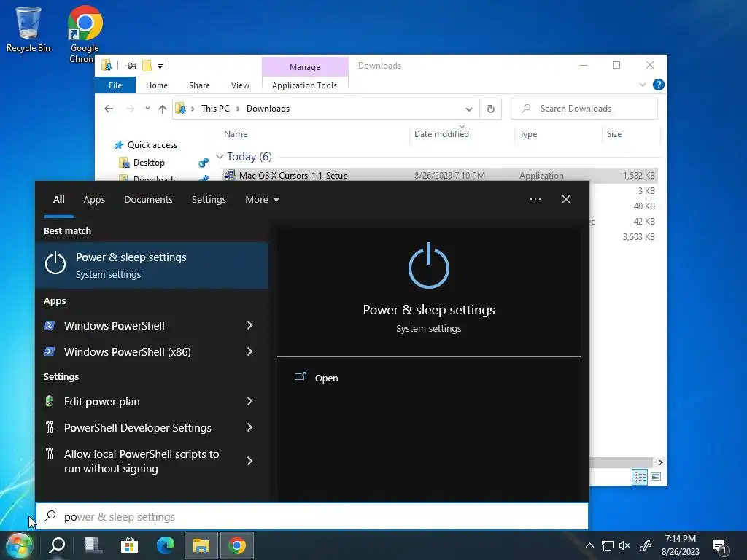Go up one folder level in Explorer
Image resolution: width=747 pixels, height=560 pixels.
[163, 109]
